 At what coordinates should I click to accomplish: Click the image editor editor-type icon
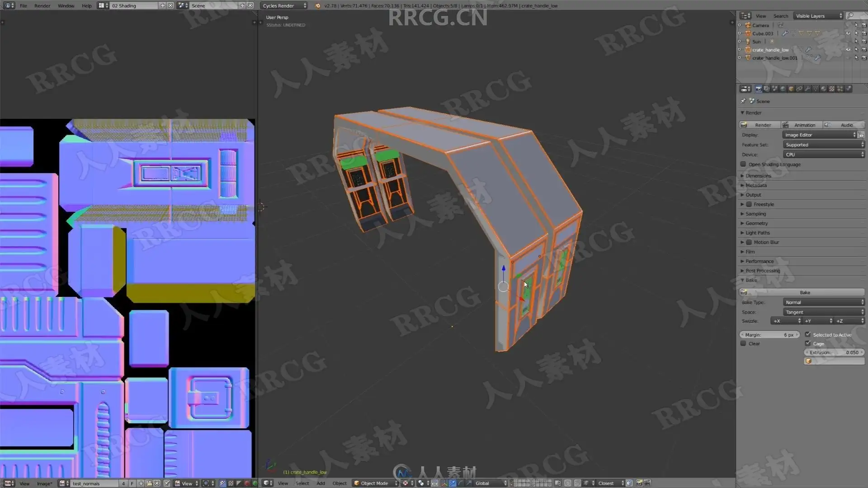[x=9, y=483]
